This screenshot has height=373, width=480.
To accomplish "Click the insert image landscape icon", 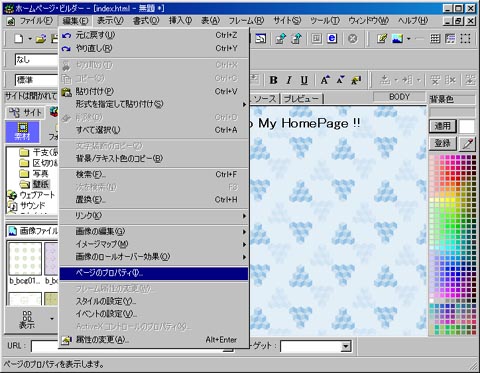I will [397, 39].
